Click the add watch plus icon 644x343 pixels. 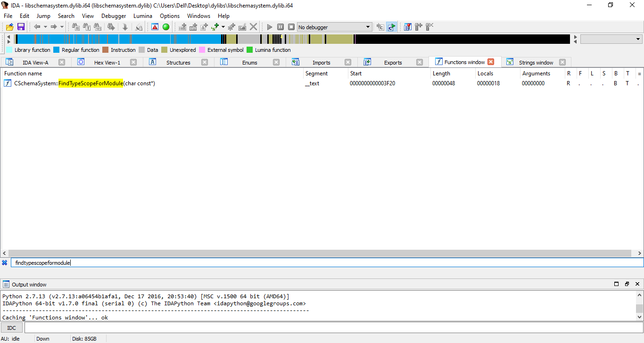click(419, 27)
